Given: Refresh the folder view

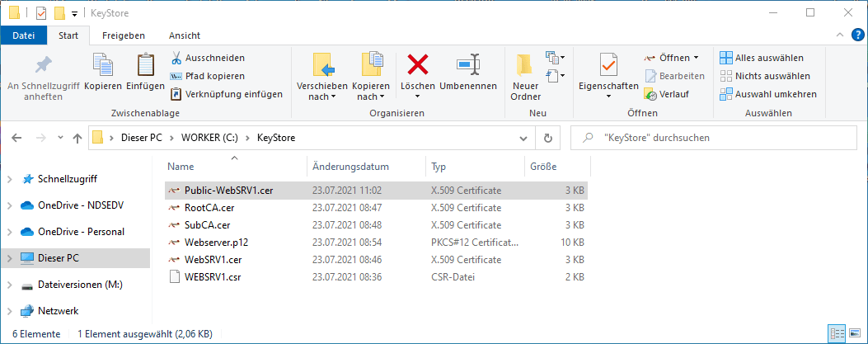Looking at the screenshot, I should coord(549,138).
